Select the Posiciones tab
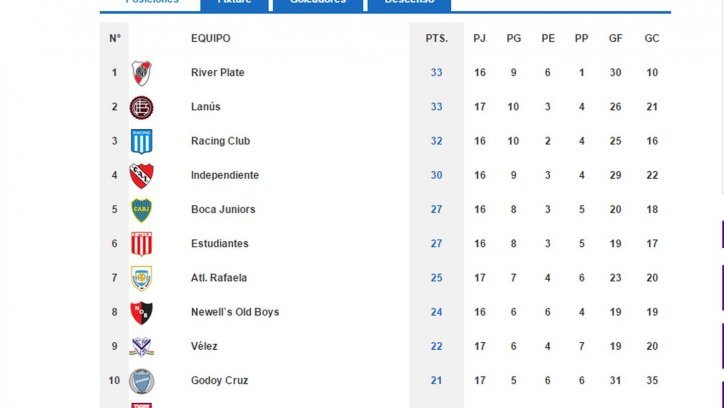Image resolution: width=724 pixels, height=408 pixels. tap(152, 3)
